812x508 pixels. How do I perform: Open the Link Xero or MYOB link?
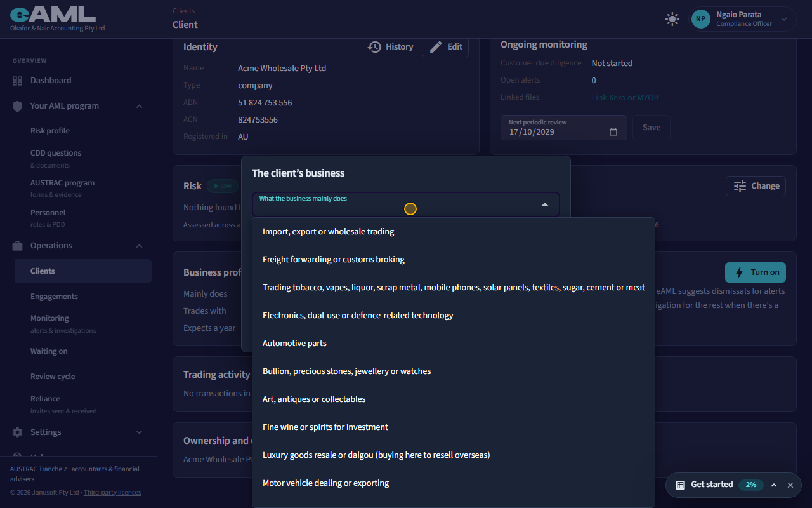[625, 98]
